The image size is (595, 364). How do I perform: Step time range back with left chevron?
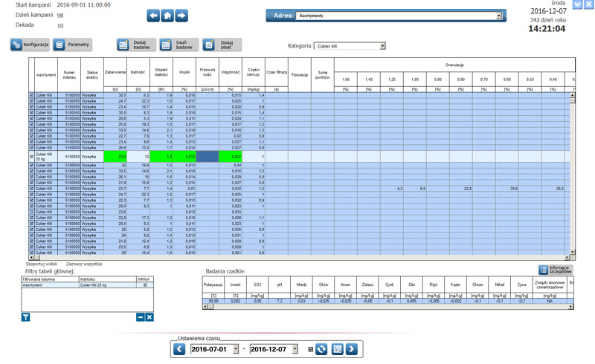pos(179,349)
